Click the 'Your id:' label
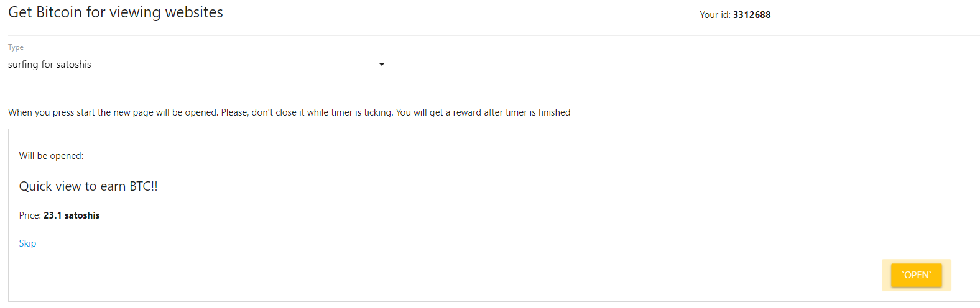Image resolution: width=980 pixels, height=308 pixels. pyautogui.click(x=714, y=15)
